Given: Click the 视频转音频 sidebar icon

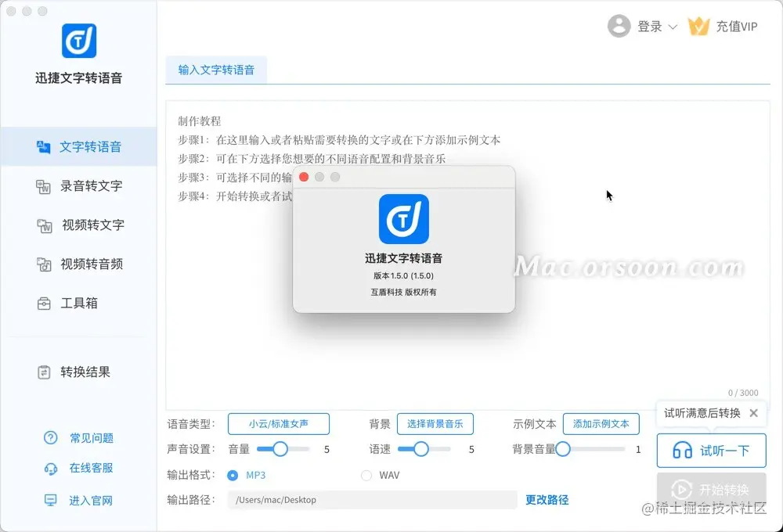Looking at the screenshot, I should click(44, 264).
